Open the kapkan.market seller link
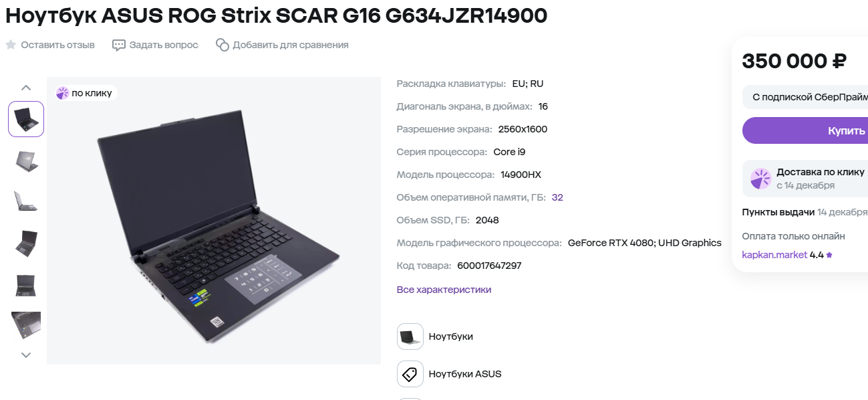 pos(774,255)
